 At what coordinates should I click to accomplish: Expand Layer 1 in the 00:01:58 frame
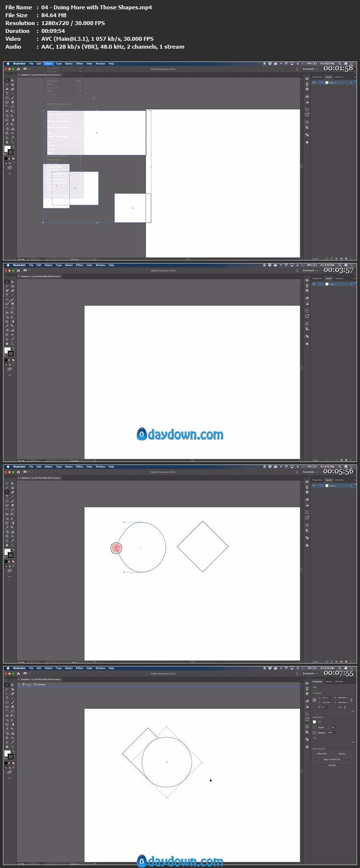point(322,83)
